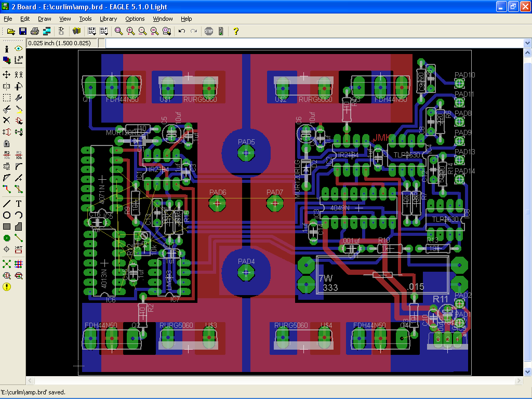The height and width of the screenshot is (399, 532).
Task: Select the Copy tool
Action: [19, 75]
